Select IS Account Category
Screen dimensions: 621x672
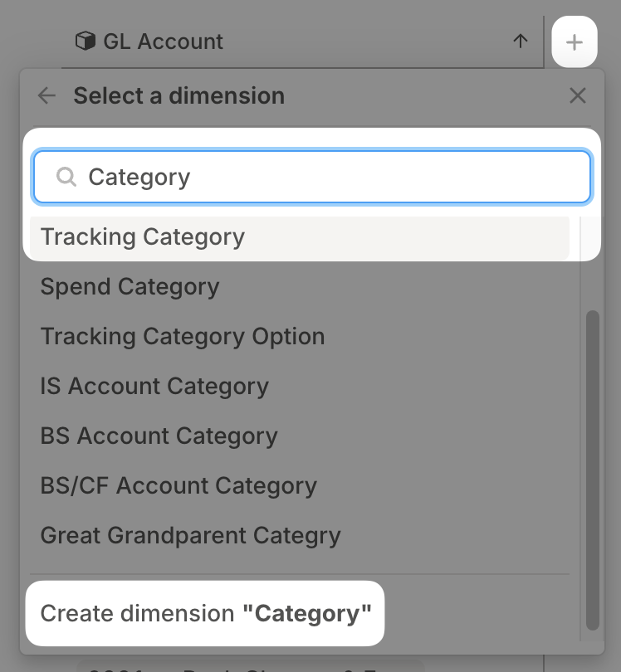[154, 386]
